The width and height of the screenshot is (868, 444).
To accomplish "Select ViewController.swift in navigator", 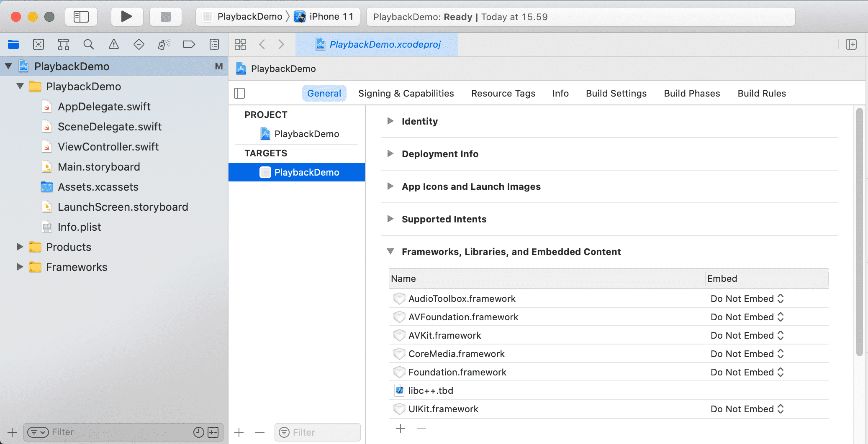I will 108,147.
